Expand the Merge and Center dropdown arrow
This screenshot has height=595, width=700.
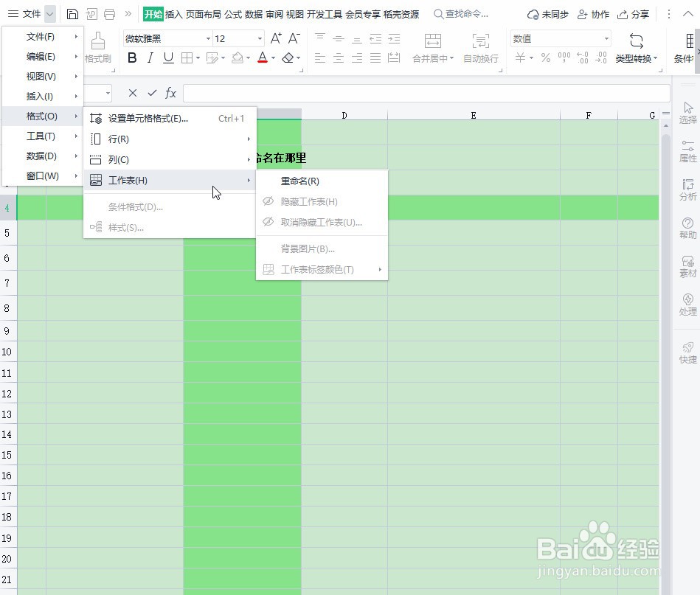click(451, 58)
